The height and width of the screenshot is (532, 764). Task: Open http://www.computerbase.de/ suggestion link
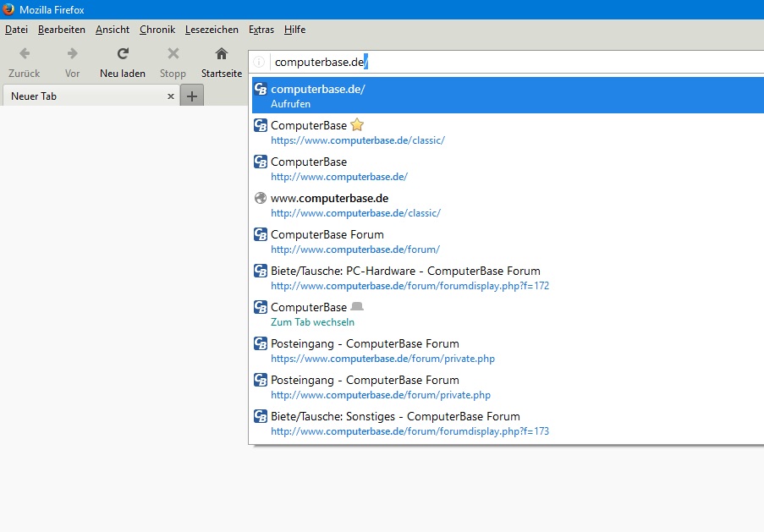tap(339, 177)
